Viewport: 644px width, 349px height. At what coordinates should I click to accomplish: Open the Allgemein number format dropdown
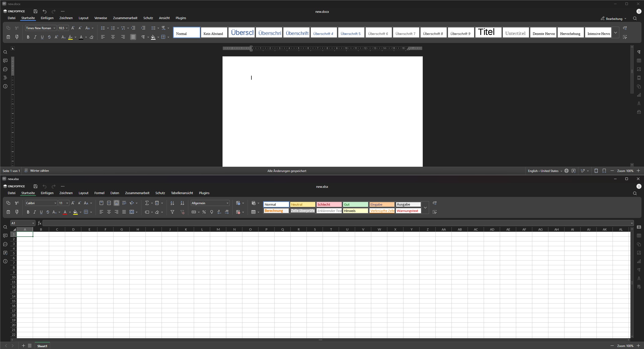click(227, 203)
